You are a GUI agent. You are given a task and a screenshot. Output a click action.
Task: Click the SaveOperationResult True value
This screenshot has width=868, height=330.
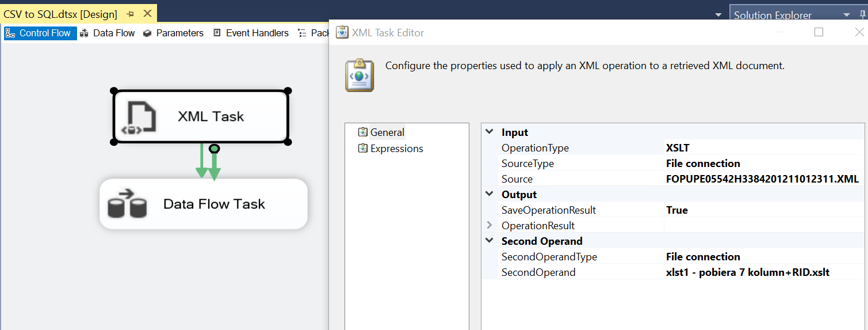(x=677, y=210)
